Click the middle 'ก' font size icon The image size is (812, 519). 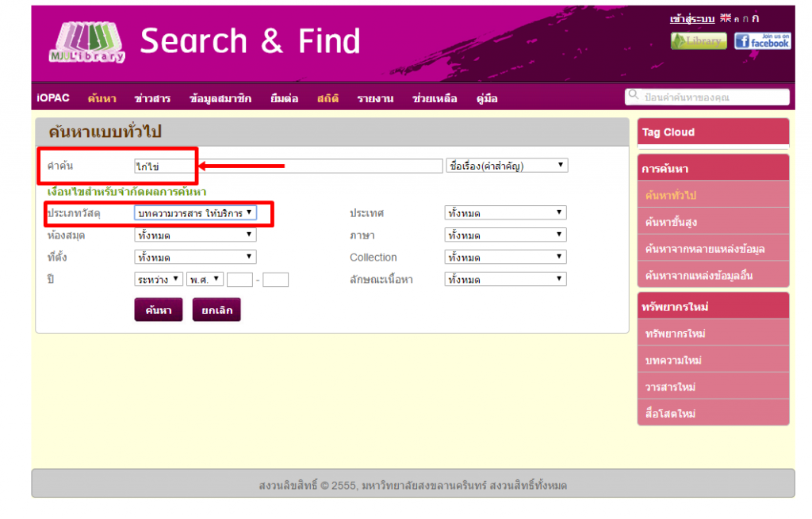(745, 18)
